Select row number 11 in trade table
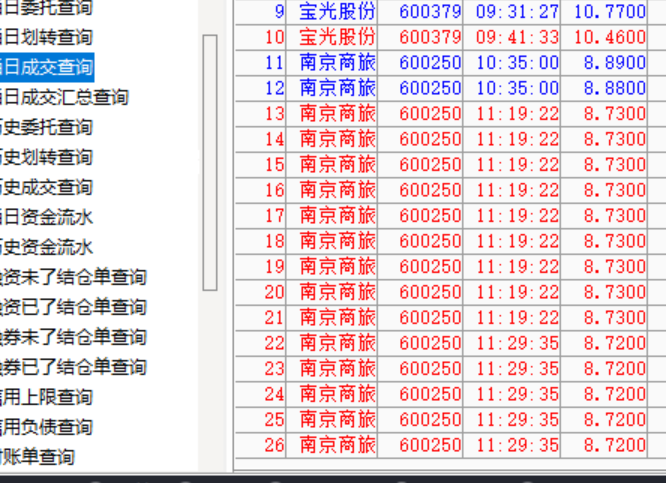The width and height of the screenshot is (666, 483). click(x=274, y=62)
